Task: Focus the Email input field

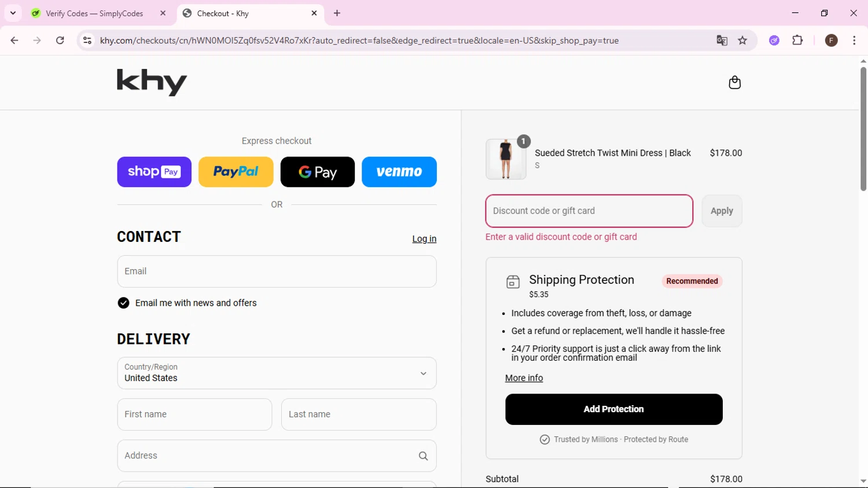Action: coord(277,271)
